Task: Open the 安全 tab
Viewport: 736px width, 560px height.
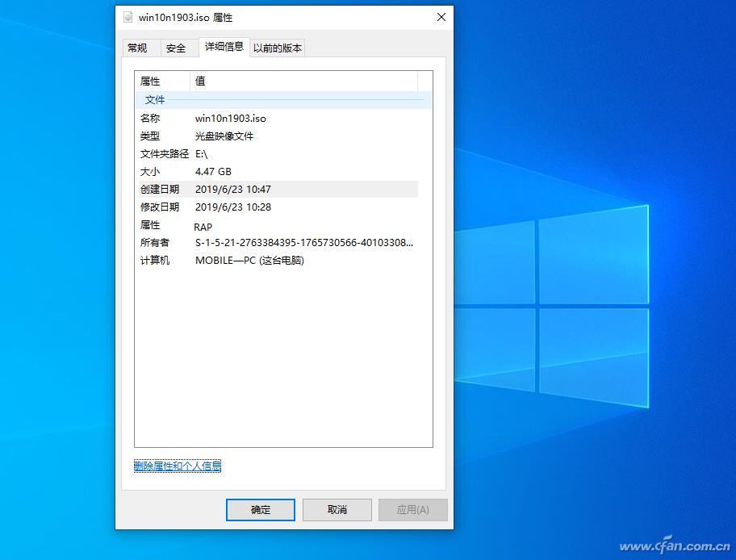Action: pos(176,48)
